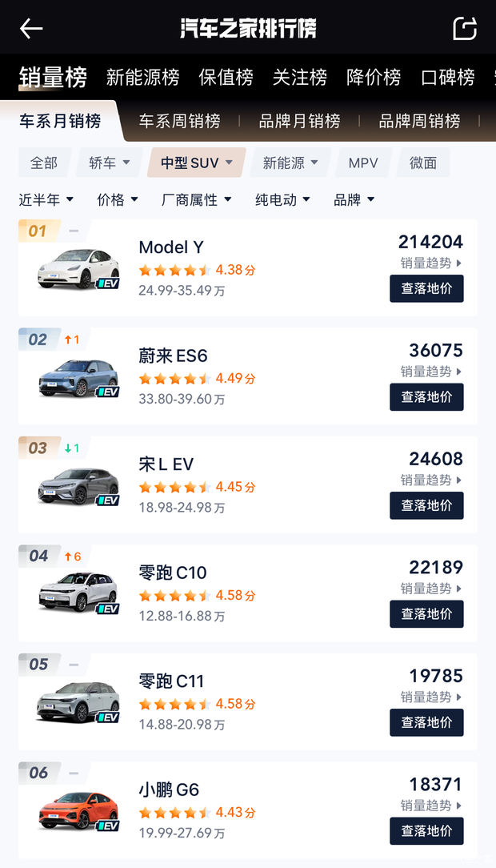The height and width of the screenshot is (868, 496).
Task: Click the ↑1 indicator next to 蔚来 ES6 rank
Action: 73,339
